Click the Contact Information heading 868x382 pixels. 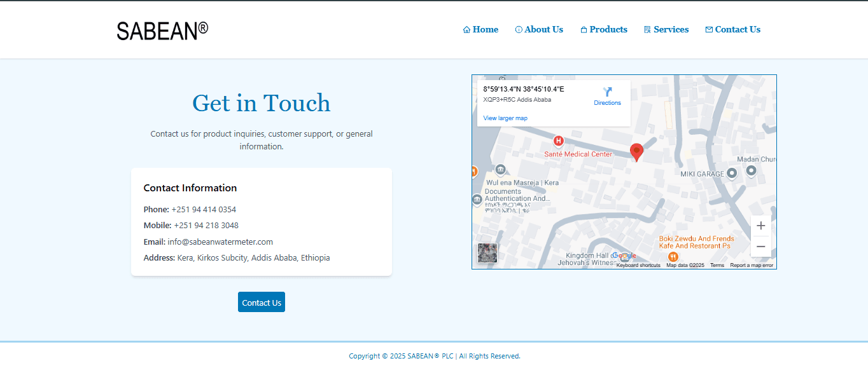point(190,188)
